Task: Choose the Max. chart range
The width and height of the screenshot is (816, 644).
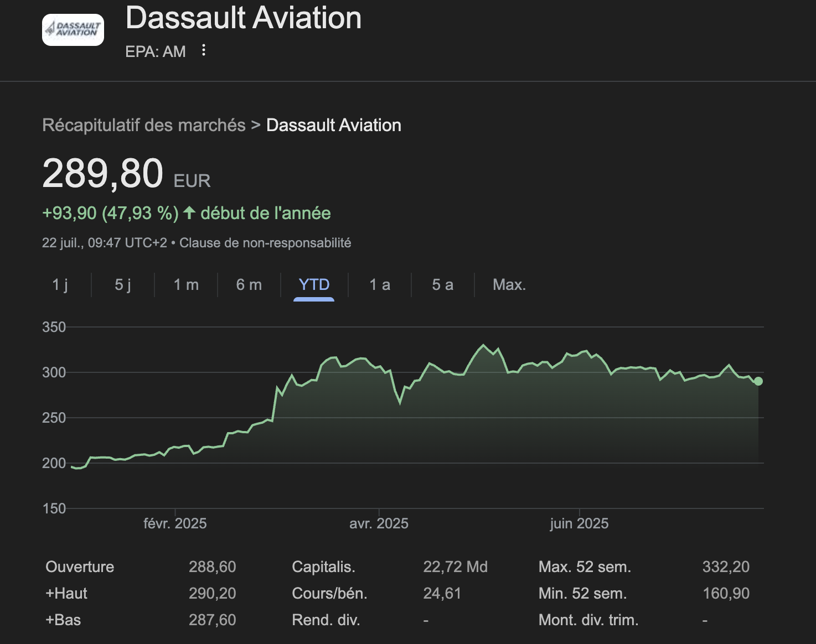Action: click(509, 284)
